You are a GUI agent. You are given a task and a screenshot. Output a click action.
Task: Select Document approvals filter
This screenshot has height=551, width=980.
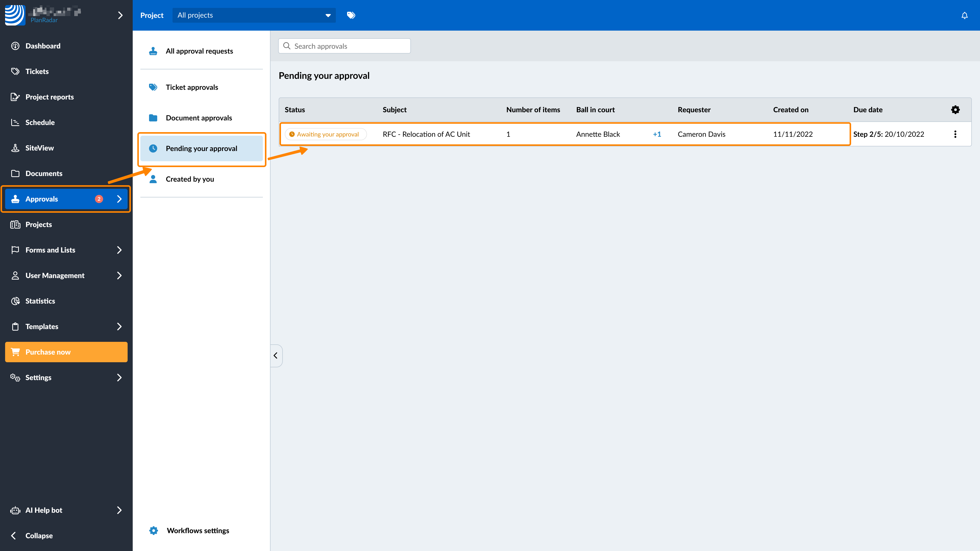199,118
